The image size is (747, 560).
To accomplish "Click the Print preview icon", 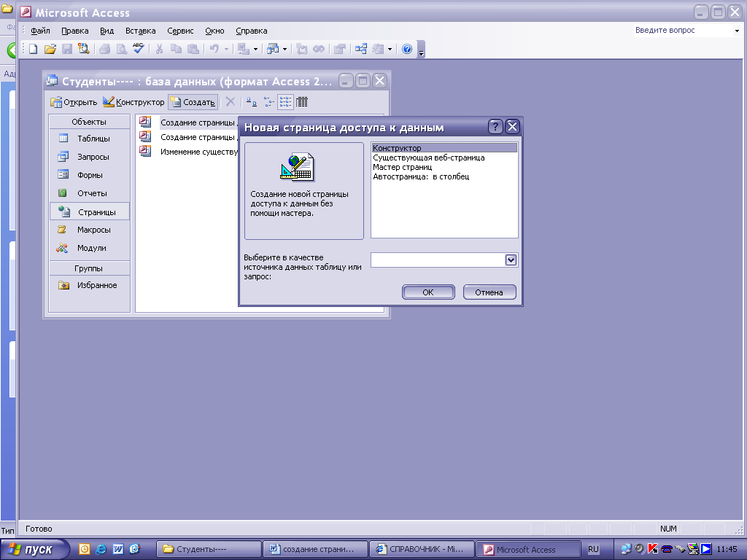I will point(122,49).
